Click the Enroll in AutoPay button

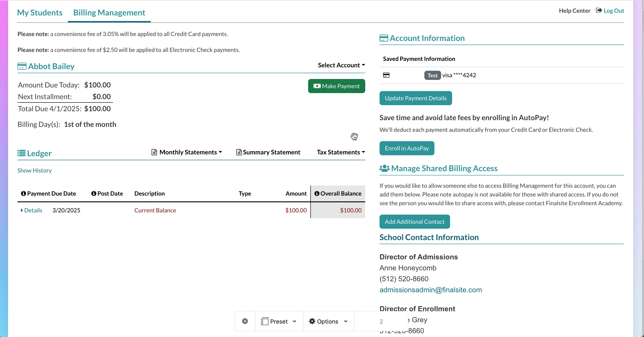coord(407,148)
